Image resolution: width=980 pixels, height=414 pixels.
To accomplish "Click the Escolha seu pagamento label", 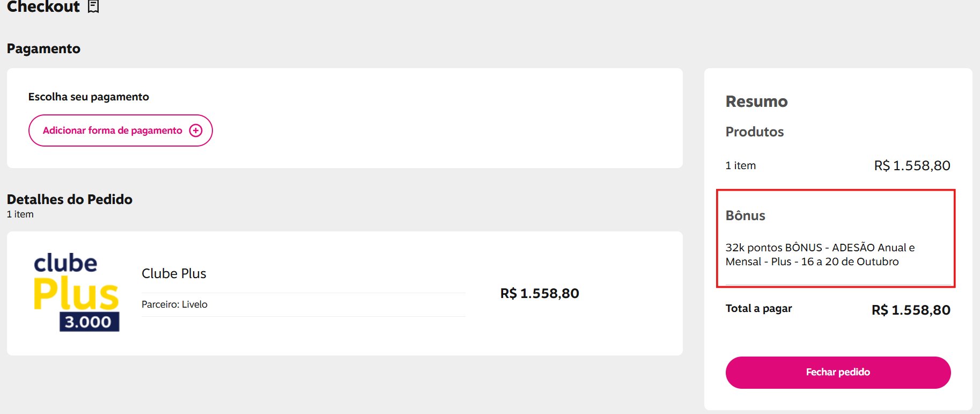I will click(x=89, y=97).
